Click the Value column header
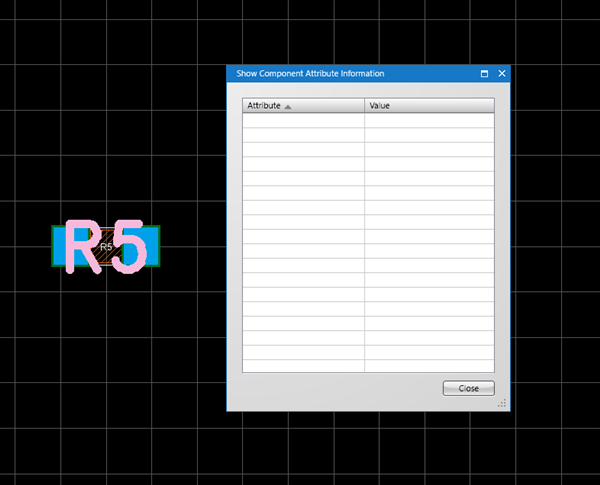This screenshot has width=600, height=485. point(429,106)
